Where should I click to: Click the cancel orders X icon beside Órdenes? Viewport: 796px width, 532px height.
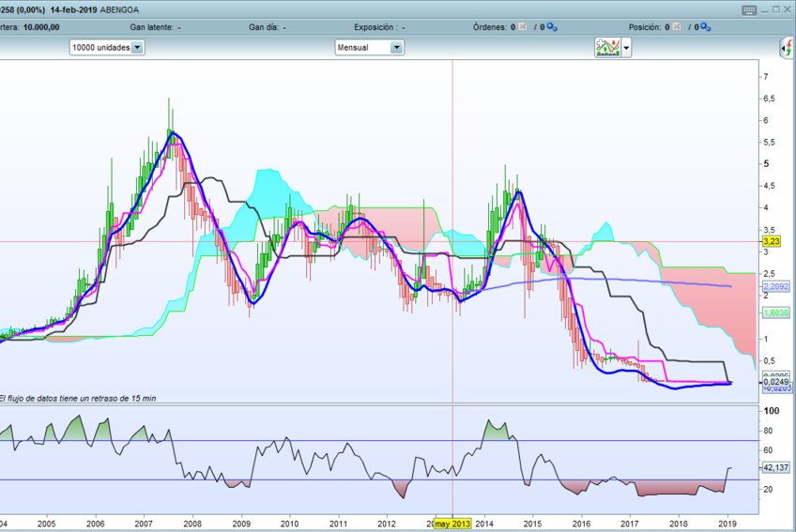[522, 27]
